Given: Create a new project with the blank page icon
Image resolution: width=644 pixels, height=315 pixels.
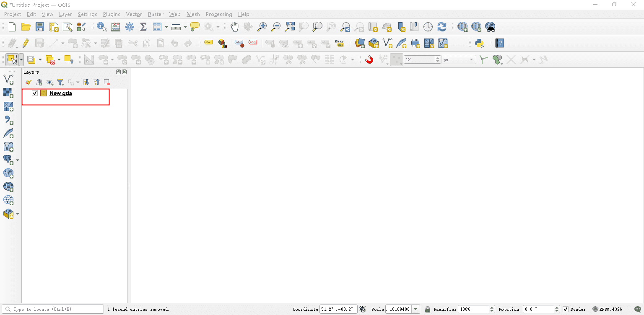Looking at the screenshot, I should point(12,27).
